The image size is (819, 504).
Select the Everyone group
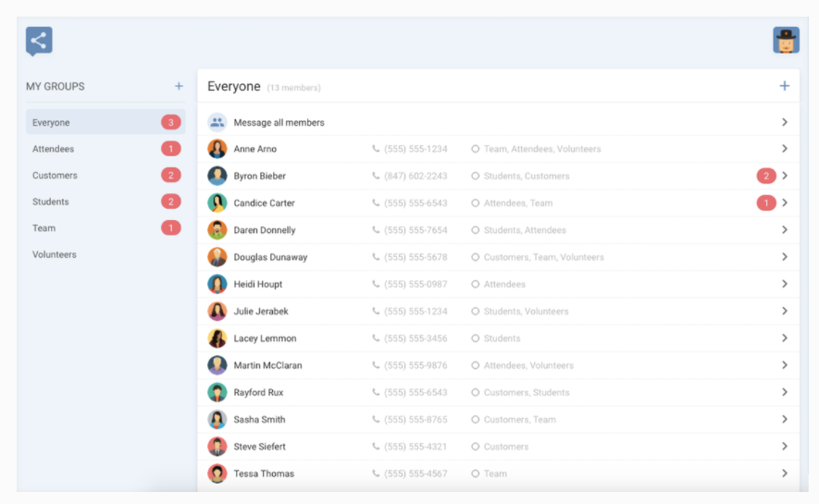coord(105,122)
